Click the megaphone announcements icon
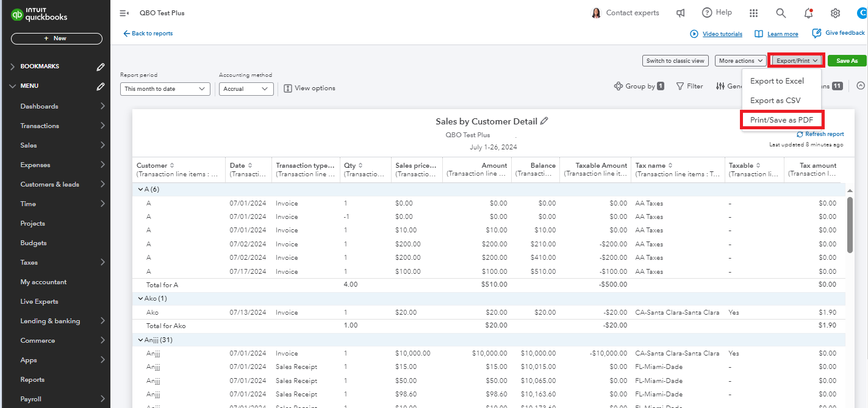 click(x=681, y=13)
